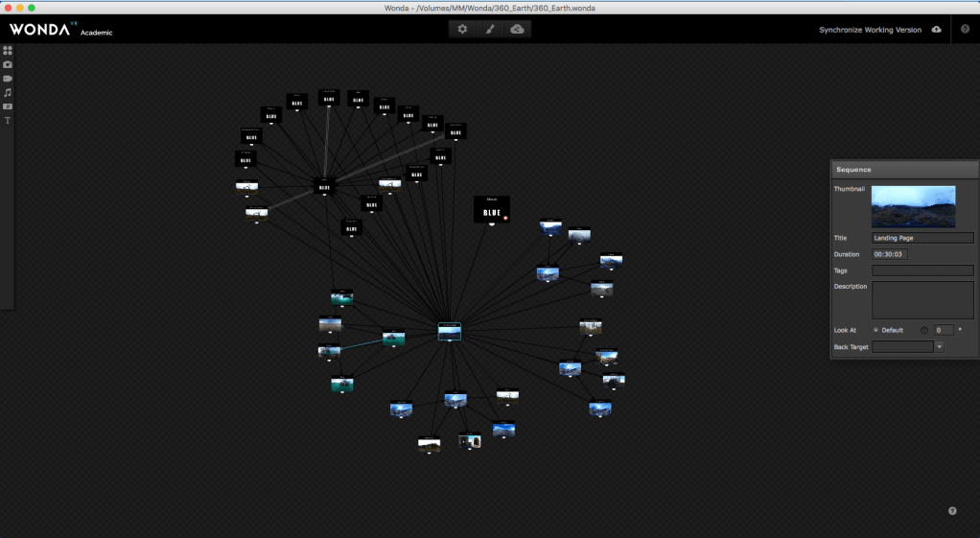
Task: Select the video camera media icon
Action: coord(8,79)
